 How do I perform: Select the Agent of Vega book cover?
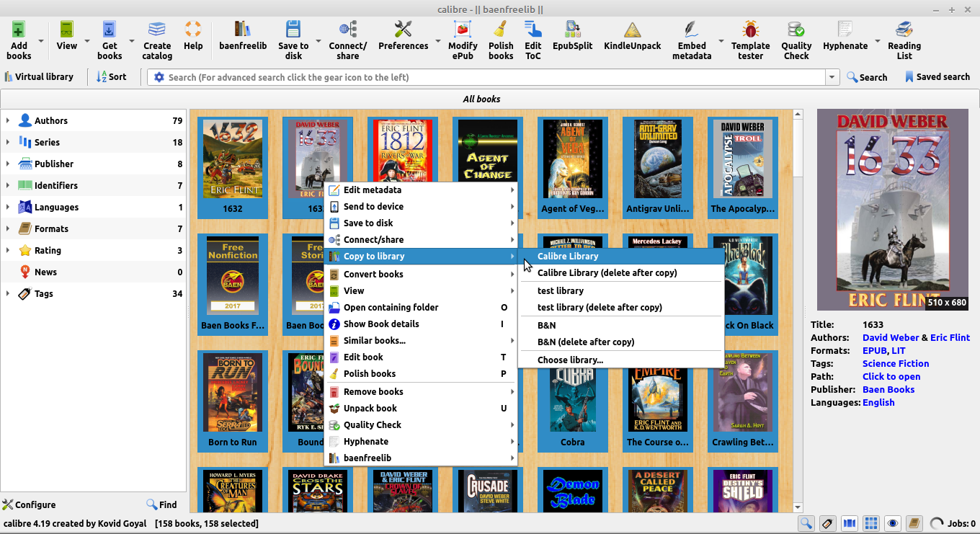573,159
